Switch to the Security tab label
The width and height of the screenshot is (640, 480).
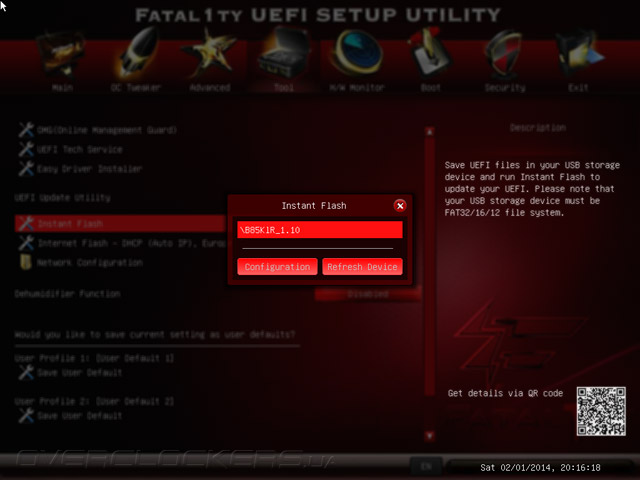tap(505, 87)
